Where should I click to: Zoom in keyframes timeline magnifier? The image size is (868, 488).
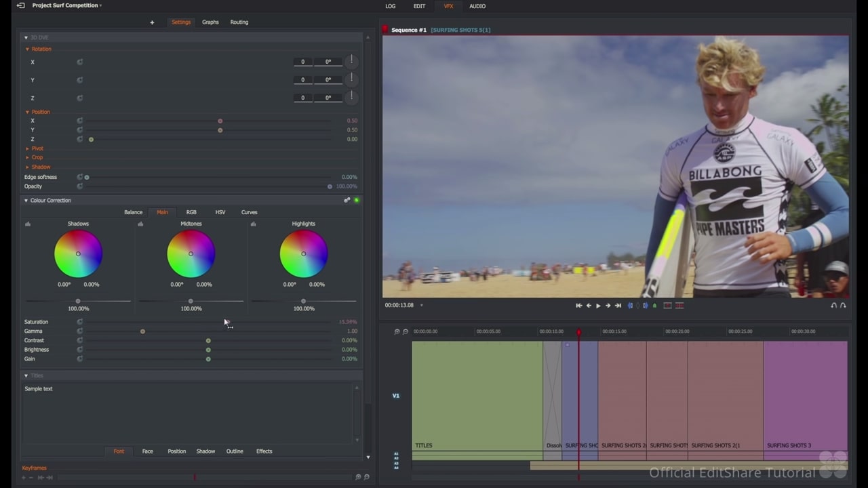[x=358, y=477]
